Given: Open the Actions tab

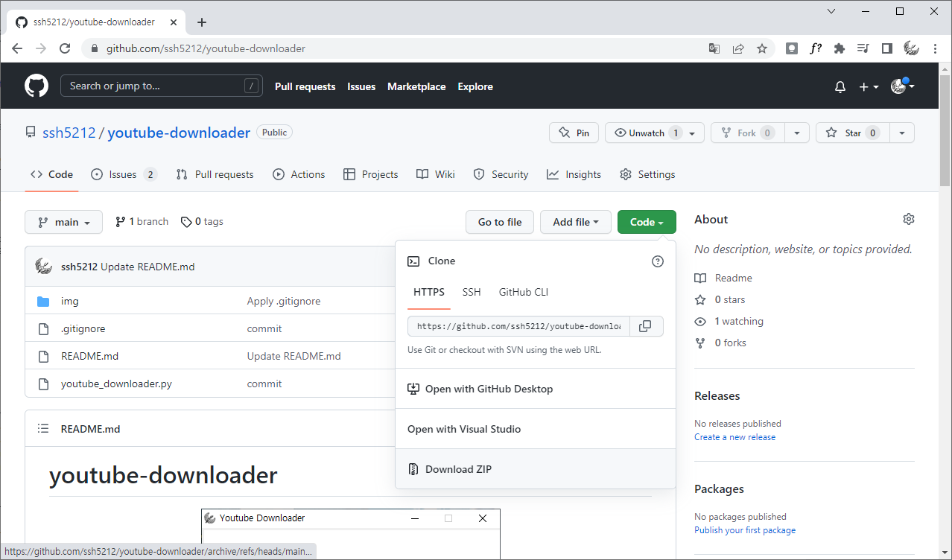Looking at the screenshot, I should coord(299,174).
